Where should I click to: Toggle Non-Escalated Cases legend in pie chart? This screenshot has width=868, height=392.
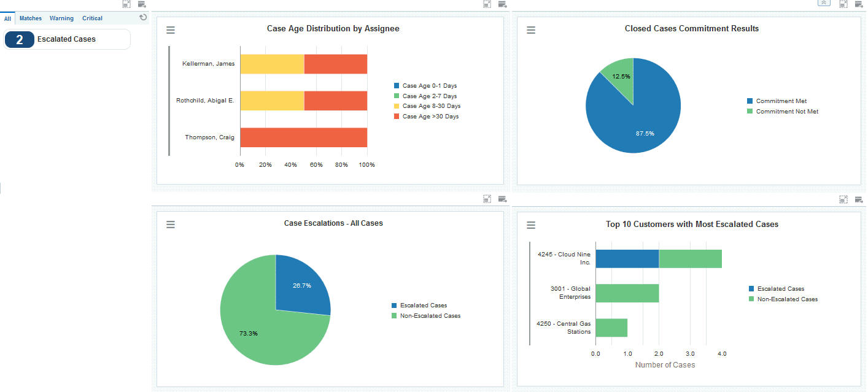coord(426,316)
